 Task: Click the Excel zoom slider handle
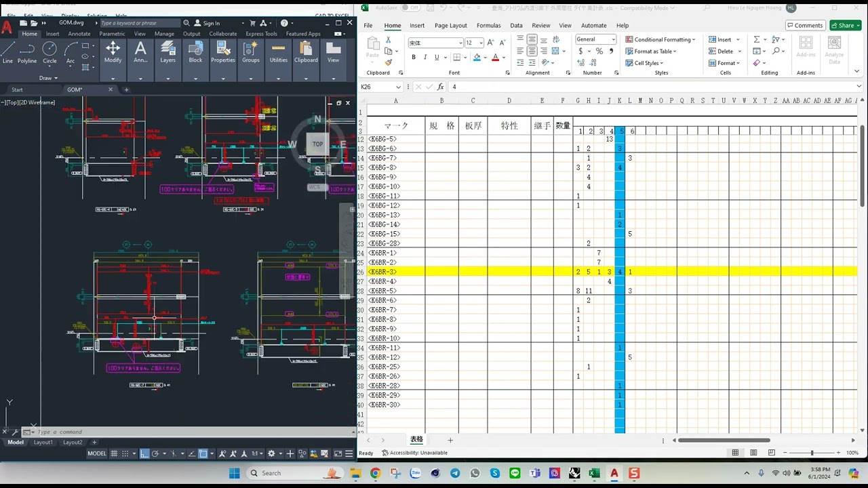pyautogui.click(x=812, y=453)
